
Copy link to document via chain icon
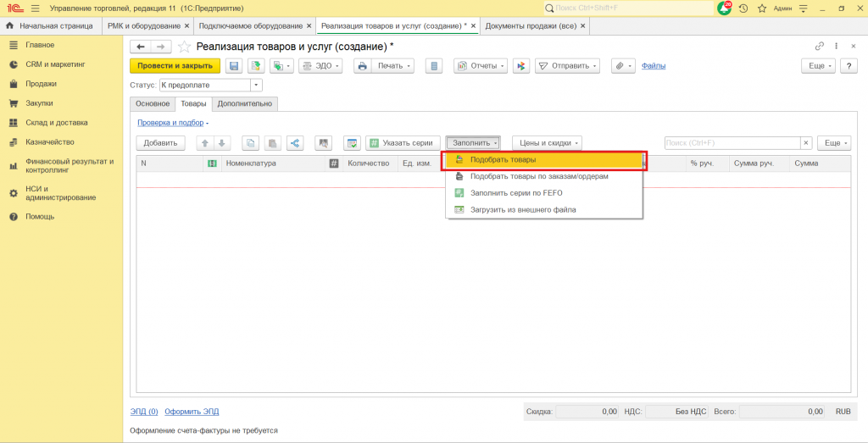click(820, 47)
